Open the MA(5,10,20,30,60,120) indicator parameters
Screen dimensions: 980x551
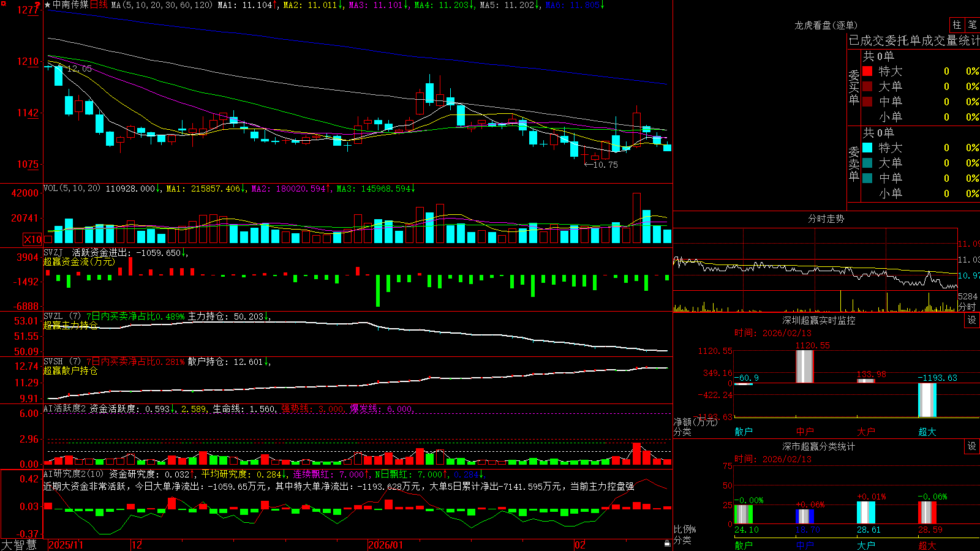[x=162, y=5]
